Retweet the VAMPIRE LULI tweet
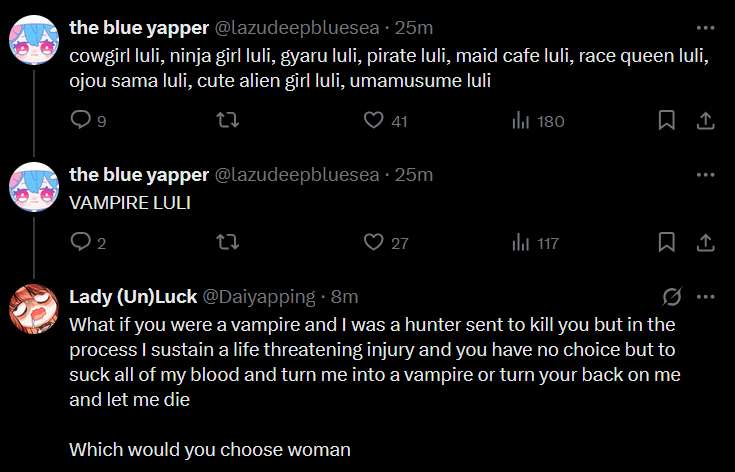Image resolution: width=735 pixels, height=472 pixels. click(227, 242)
